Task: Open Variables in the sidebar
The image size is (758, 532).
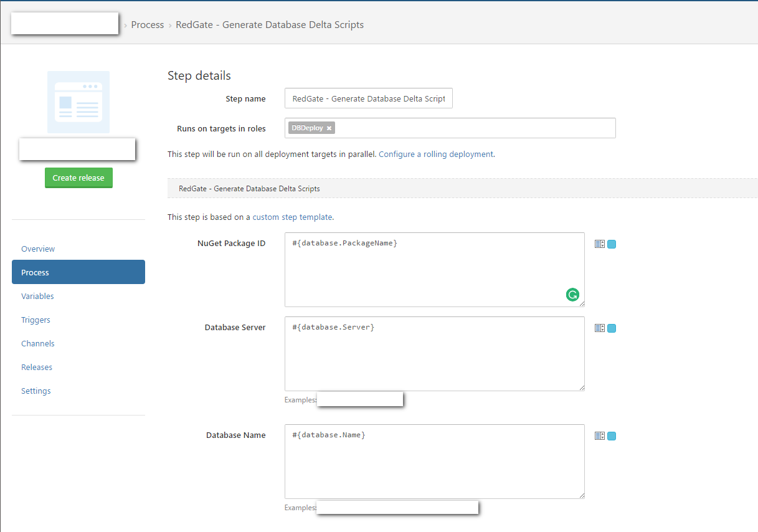Action: (x=37, y=296)
